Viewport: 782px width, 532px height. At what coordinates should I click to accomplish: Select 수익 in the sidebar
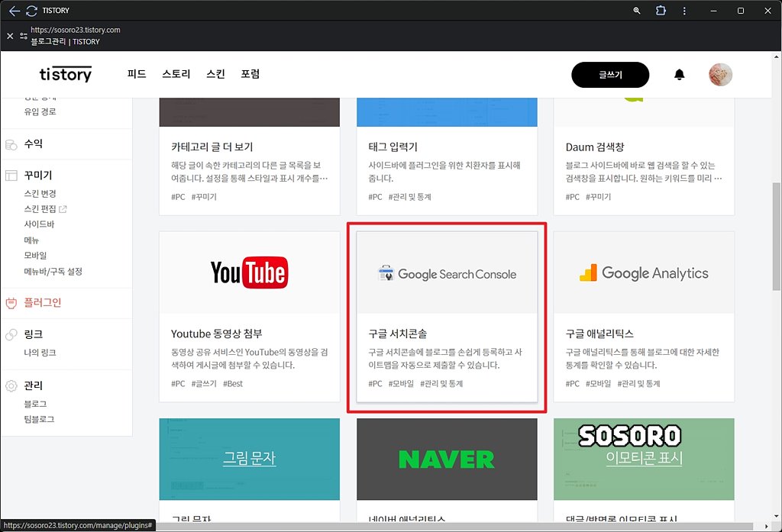34,144
